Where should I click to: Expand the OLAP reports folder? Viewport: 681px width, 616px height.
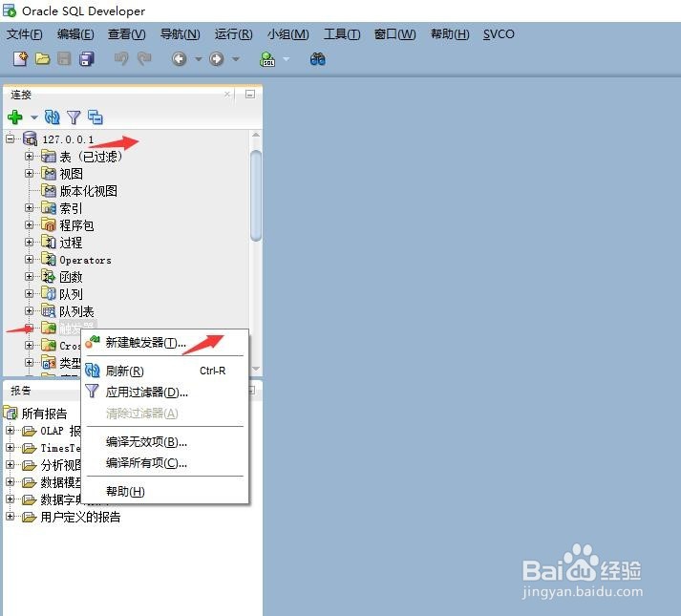[10, 430]
